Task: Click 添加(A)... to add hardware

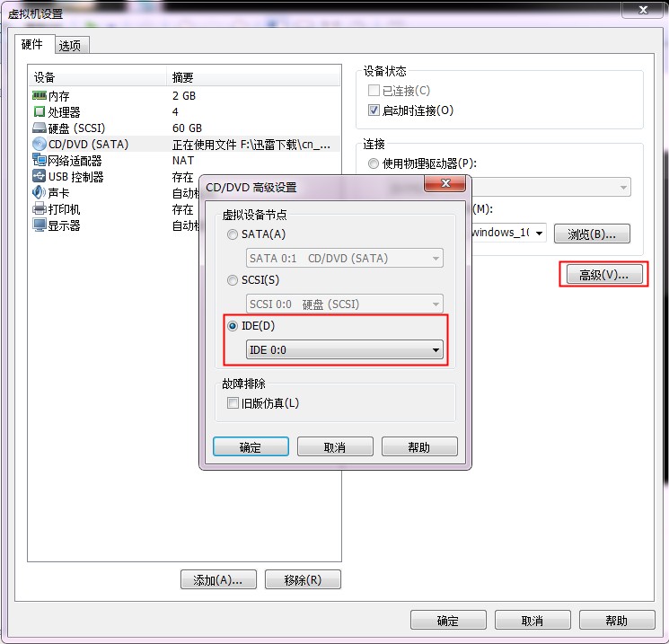Action: tap(218, 579)
